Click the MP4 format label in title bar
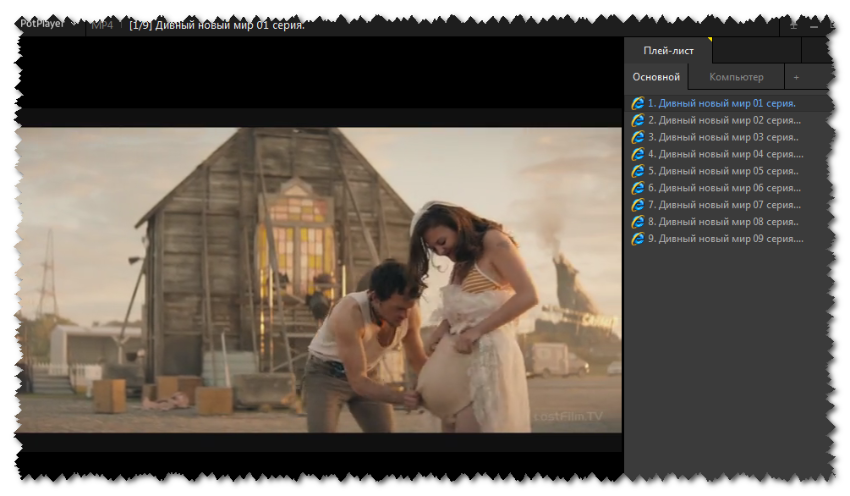This screenshot has height=496, width=850. coord(102,25)
